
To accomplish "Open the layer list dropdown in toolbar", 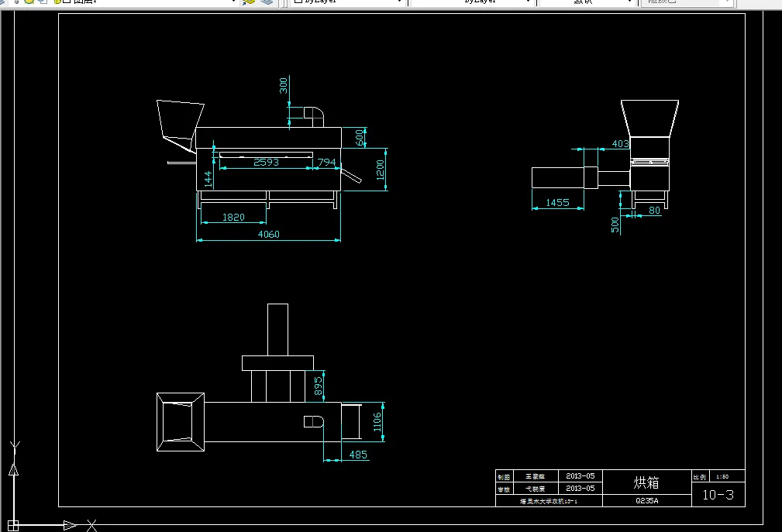I will pos(233,2).
